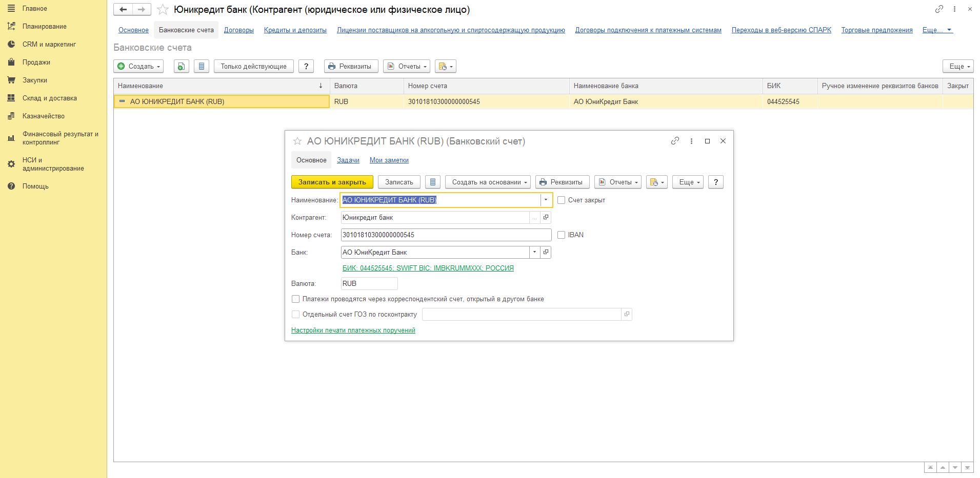Add Юникредит банк page to favorites star
980x478 pixels.
click(163, 10)
